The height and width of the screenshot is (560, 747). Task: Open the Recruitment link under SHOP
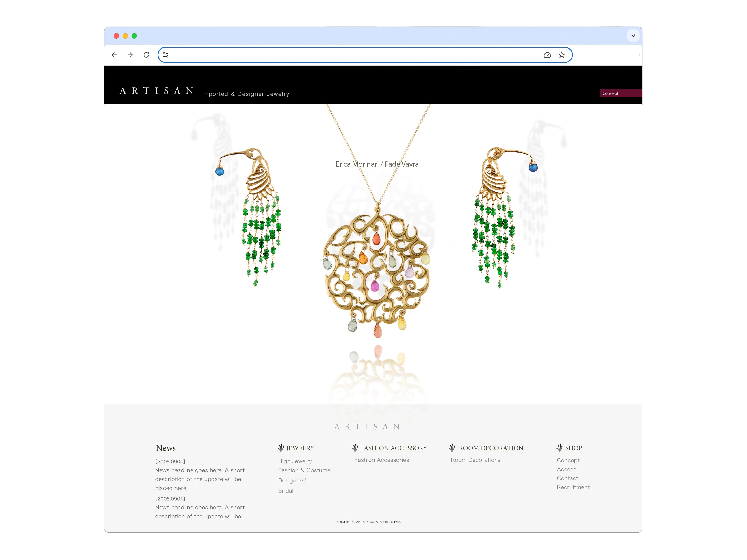click(x=573, y=487)
